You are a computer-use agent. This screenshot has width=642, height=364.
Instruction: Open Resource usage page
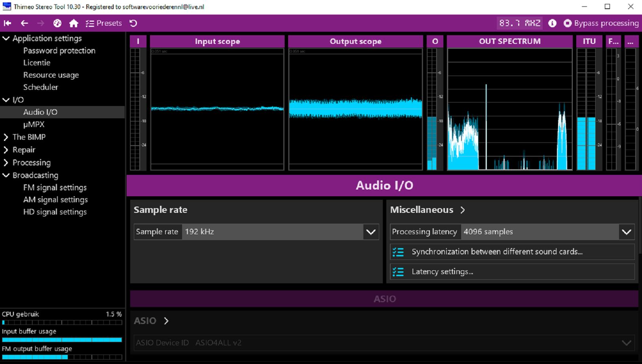(51, 75)
